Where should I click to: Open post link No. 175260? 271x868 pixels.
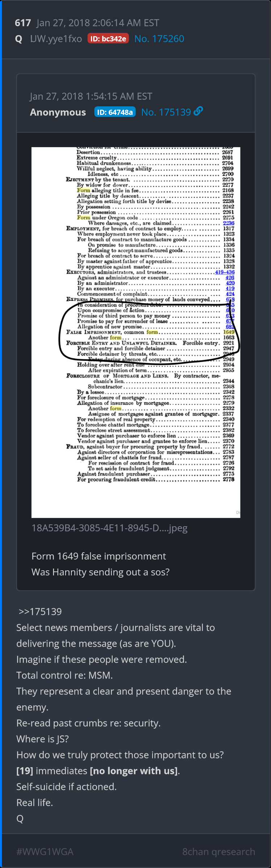tap(159, 39)
